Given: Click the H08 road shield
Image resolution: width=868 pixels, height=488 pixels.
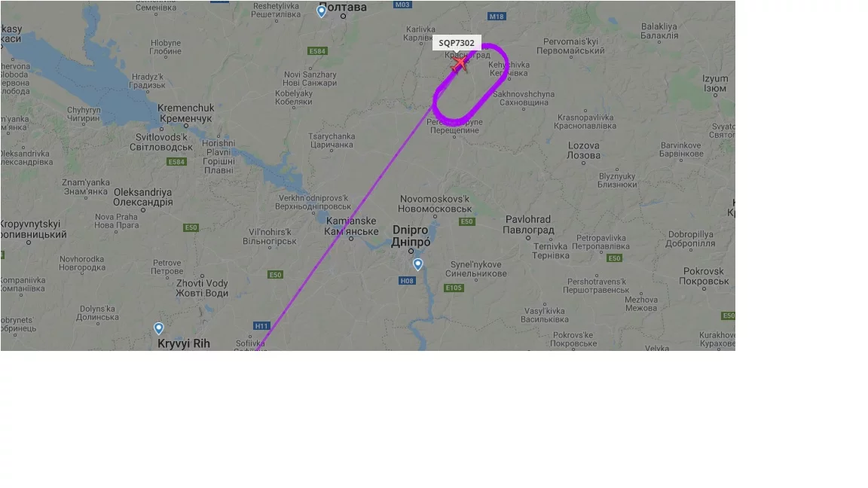Looking at the screenshot, I should click(407, 280).
